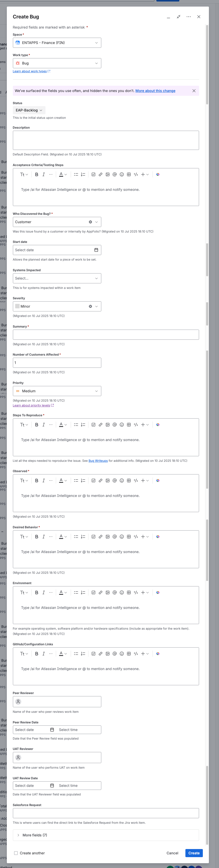Insert table in Acceptance Criteria/Testing Steps editor
This screenshot has width=219, height=868.
click(x=129, y=175)
